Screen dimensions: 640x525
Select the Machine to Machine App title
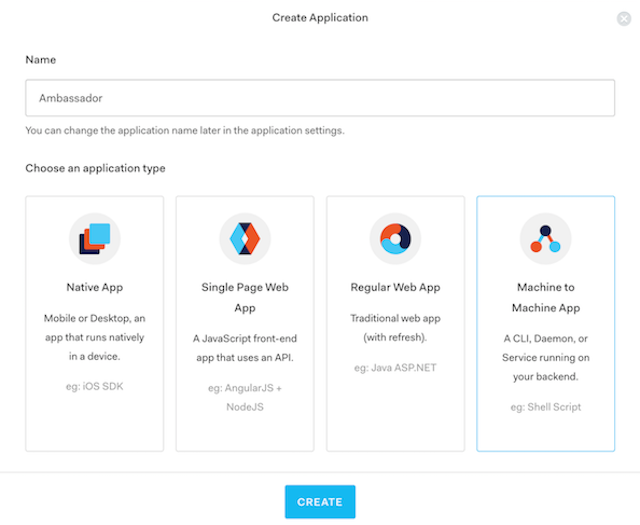pyautogui.click(x=546, y=297)
